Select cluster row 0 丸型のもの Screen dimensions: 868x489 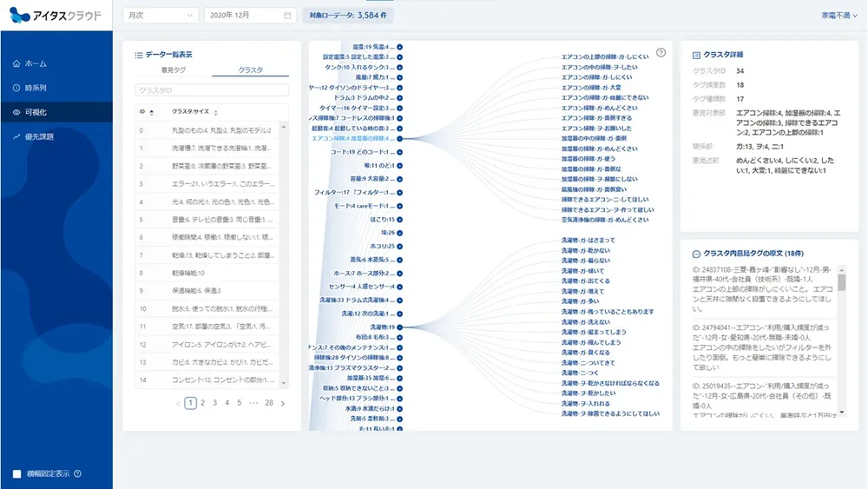[x=207, y=130]
